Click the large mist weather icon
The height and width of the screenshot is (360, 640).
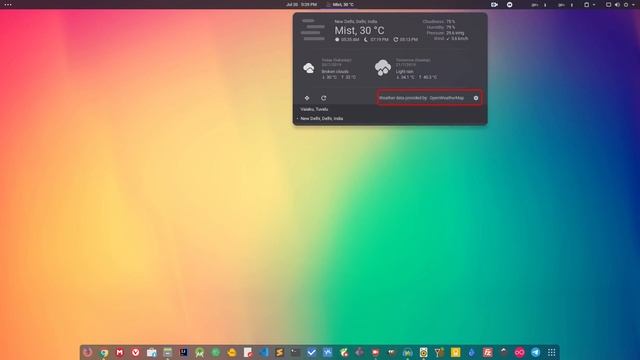[313, 30]
